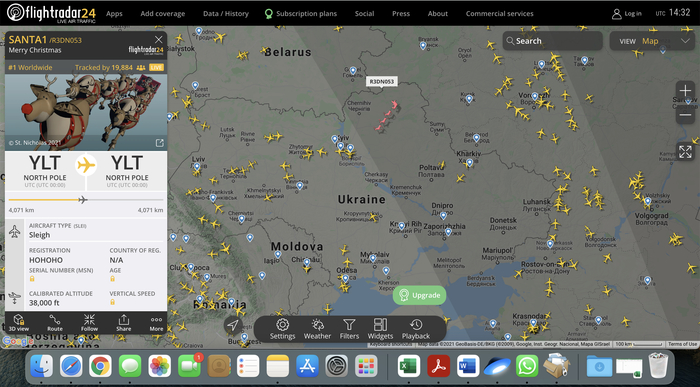This screenshot has width=700, height=387.
Task: Open the Data / History menu
Action: coord(226,14)
